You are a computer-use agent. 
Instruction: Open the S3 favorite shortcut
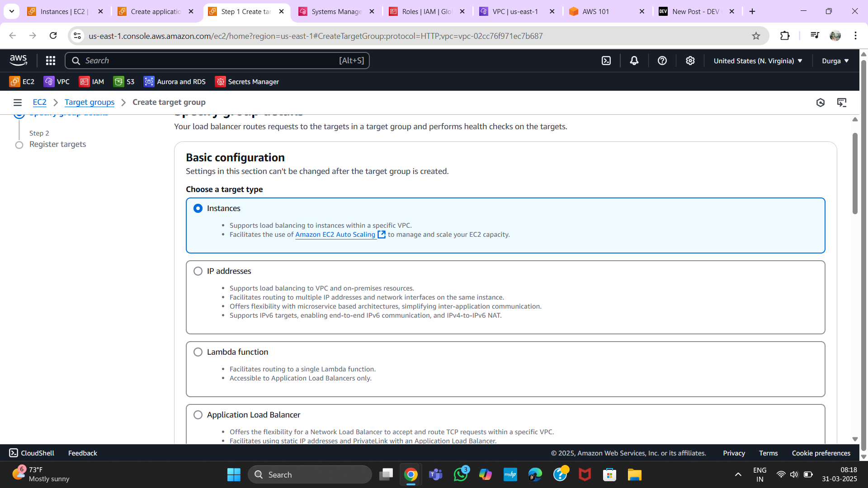pyautogui.click(x=124, y=82)
